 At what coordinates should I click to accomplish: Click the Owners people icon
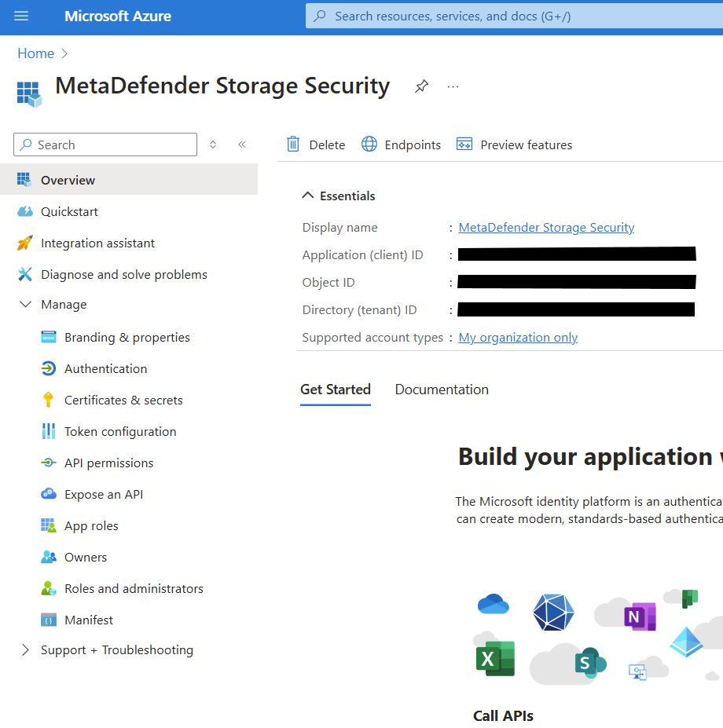tap(49, 557)
